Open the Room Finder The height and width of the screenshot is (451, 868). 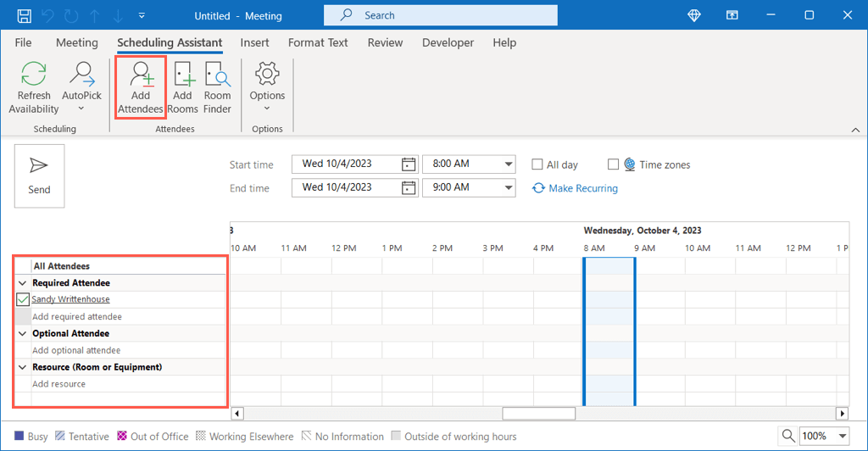coord(217,86)
